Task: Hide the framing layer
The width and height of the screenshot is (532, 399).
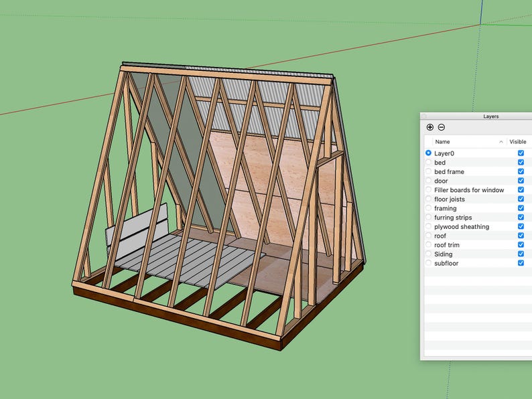Action: click(x=521, y=208)
